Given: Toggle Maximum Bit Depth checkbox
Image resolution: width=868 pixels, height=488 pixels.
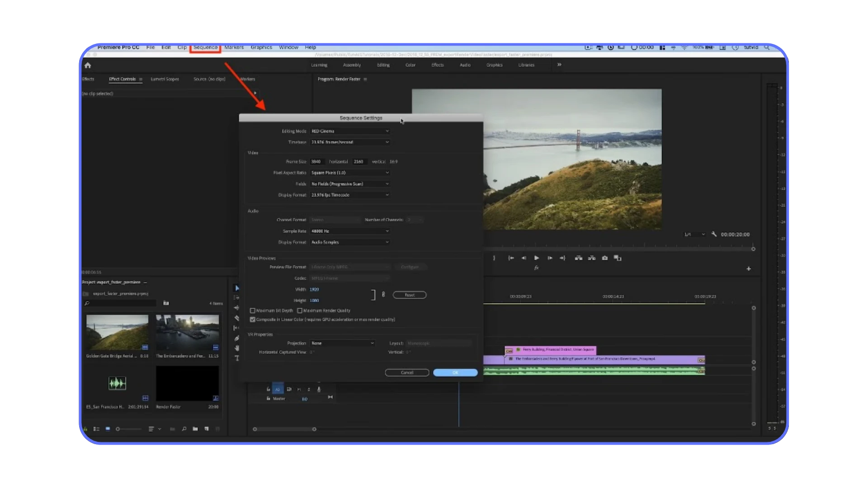Looking at the screenshot, I should click(253, 310).
